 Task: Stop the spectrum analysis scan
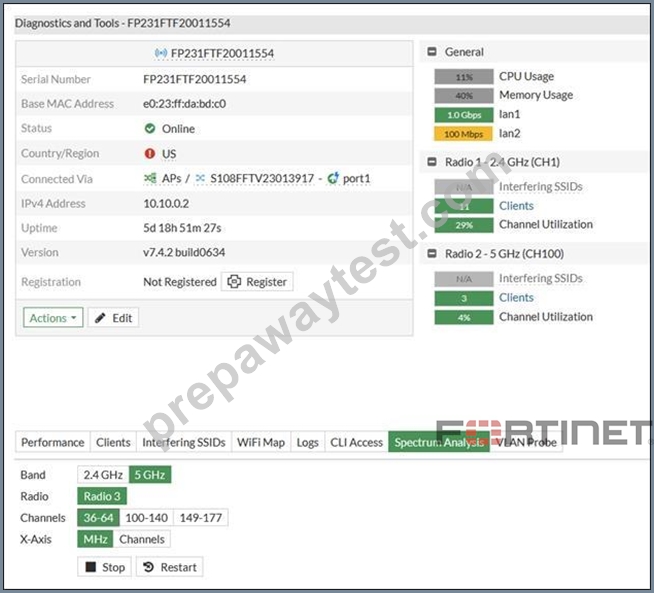[x=105, y=567]
